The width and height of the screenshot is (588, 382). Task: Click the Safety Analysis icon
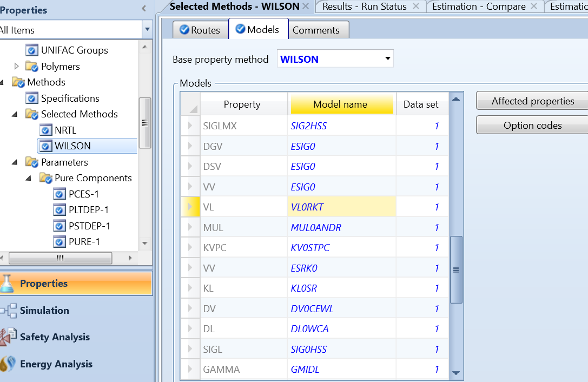[8, 337]
